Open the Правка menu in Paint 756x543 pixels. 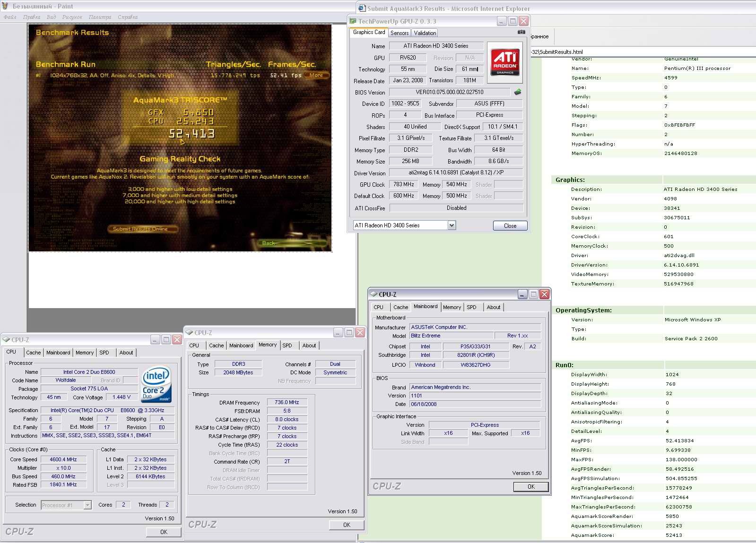(32, 17)
